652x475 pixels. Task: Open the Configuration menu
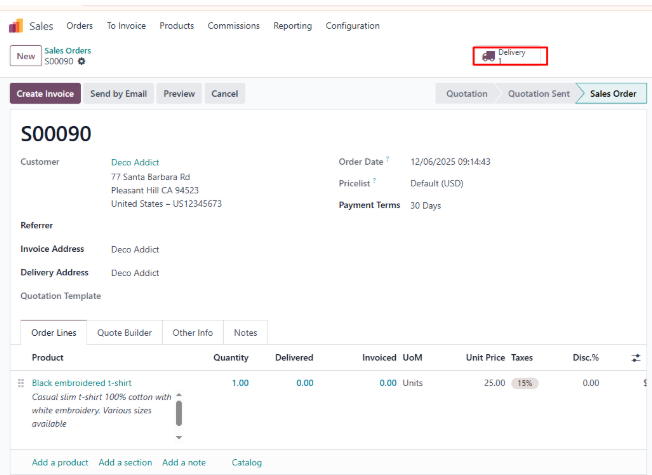point(352,26)
